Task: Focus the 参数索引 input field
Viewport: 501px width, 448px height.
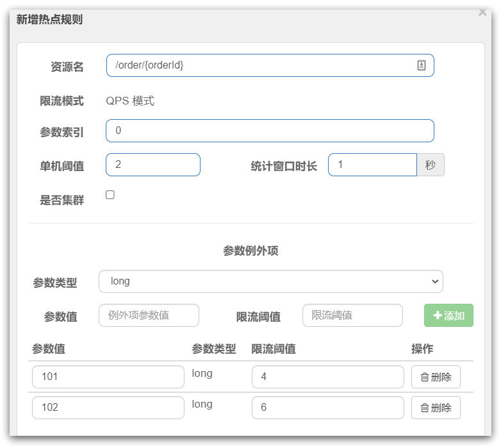Action: point(270,131)
